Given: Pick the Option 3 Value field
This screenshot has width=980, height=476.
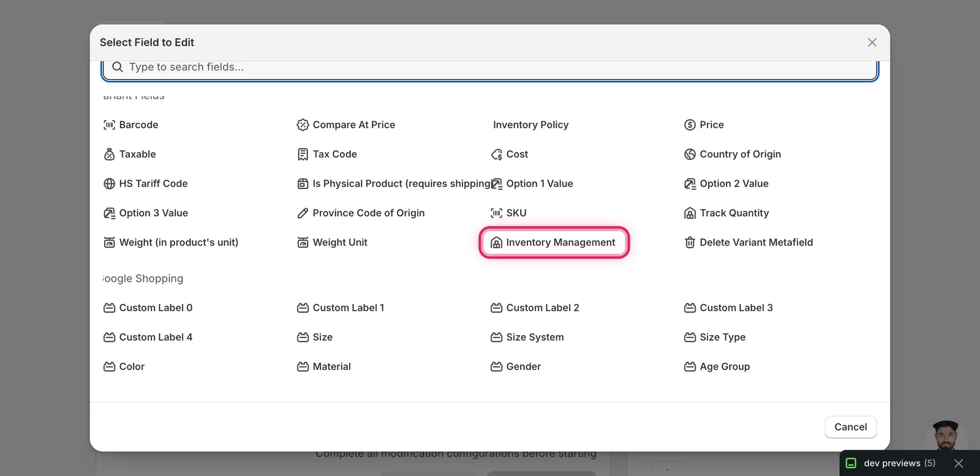Looking at the screenshot, I should tap(146, 213).
